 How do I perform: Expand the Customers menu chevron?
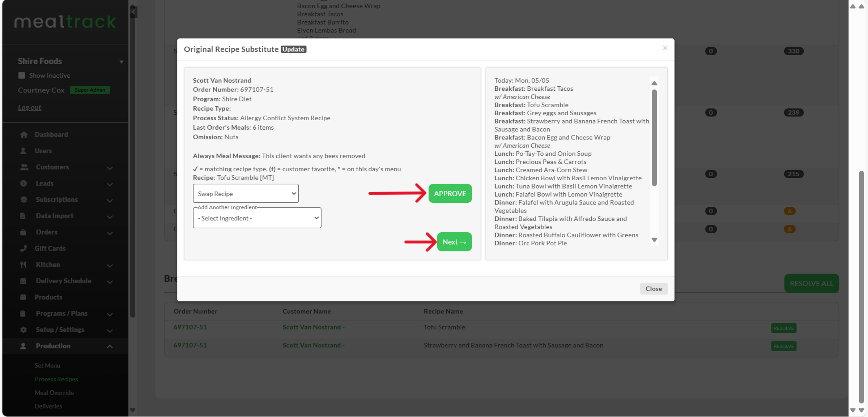110,168
